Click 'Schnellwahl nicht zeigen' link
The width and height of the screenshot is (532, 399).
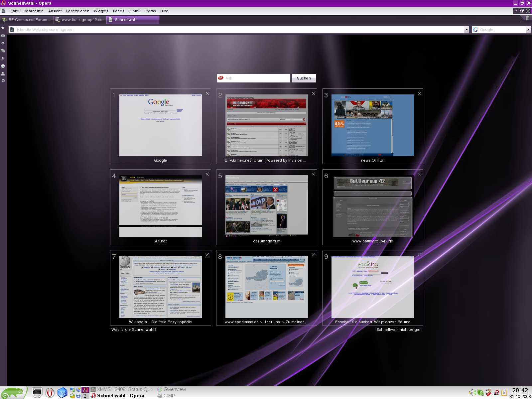[x=399, y=330]
